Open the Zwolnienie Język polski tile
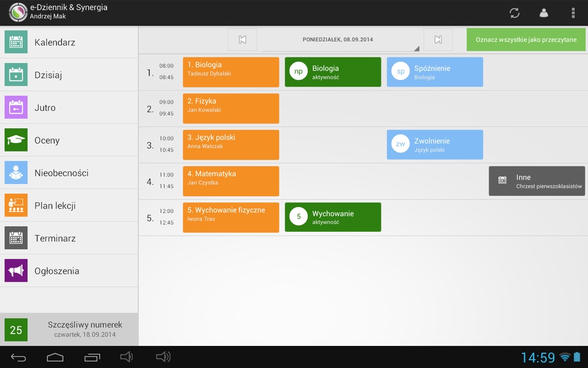The height and width of the screenshot is (368, 588). [435, 145]
